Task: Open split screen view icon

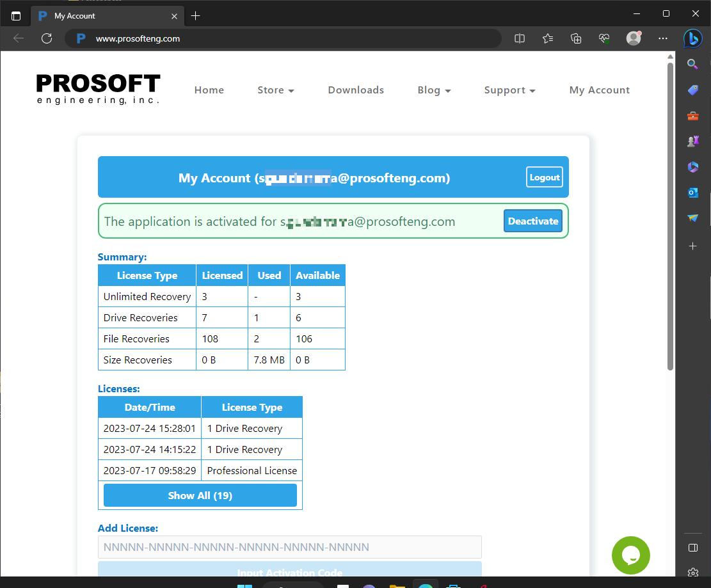Action: (x=520, y=38)
